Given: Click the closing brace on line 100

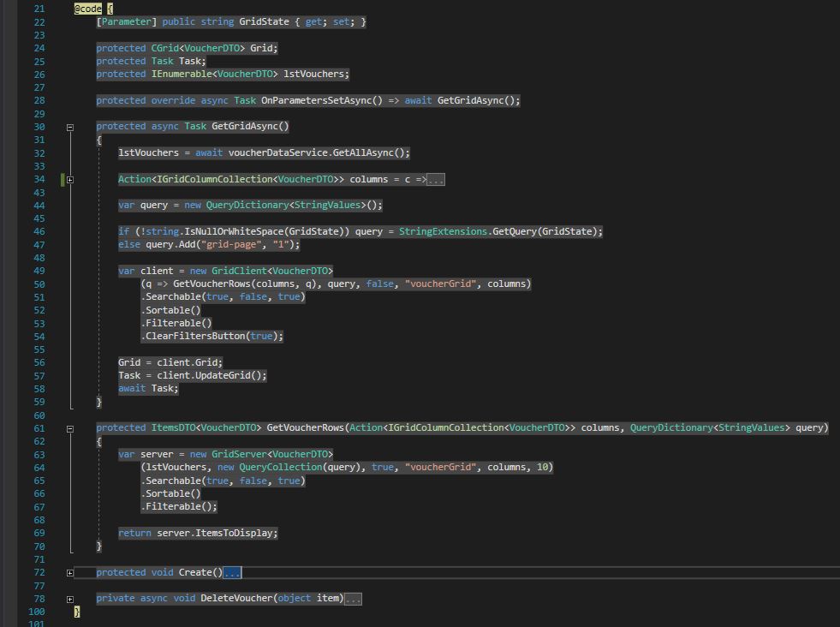Looking at the screenshot, I should (75, 611).
